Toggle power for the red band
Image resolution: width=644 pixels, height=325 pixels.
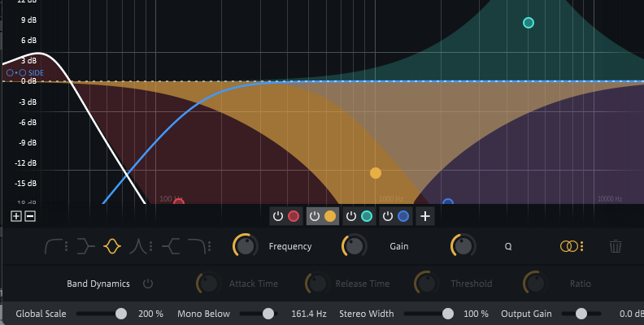click(x=278, y=216)
